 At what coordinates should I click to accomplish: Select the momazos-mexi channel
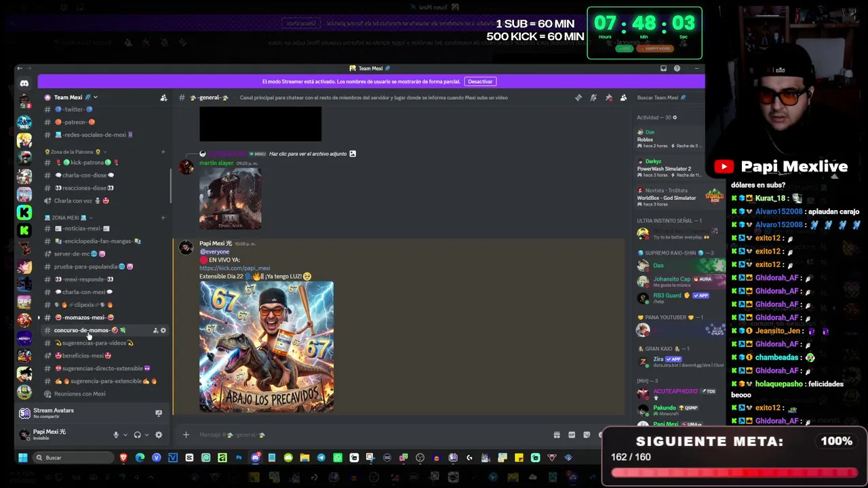pyautogui.click(x=105, y=318)
